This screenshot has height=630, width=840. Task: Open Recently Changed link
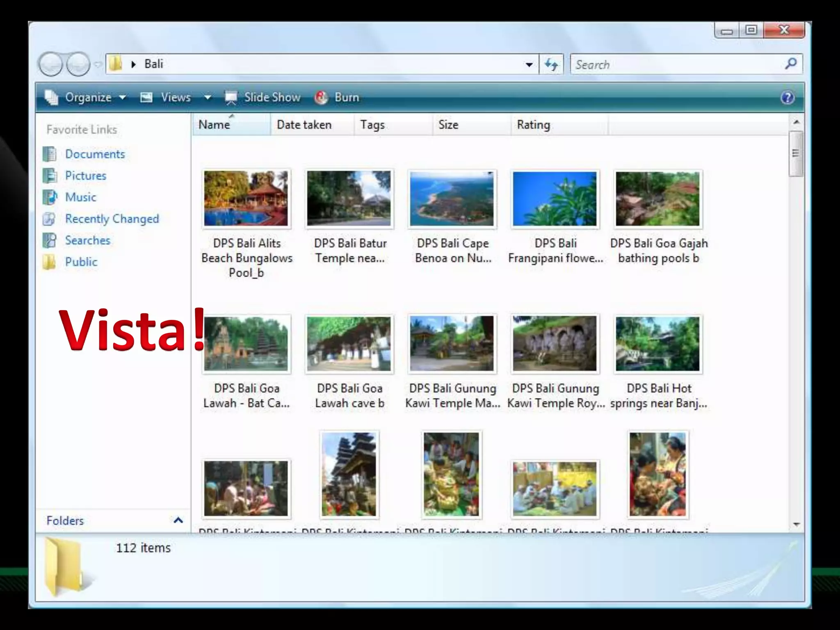point(112,219)
